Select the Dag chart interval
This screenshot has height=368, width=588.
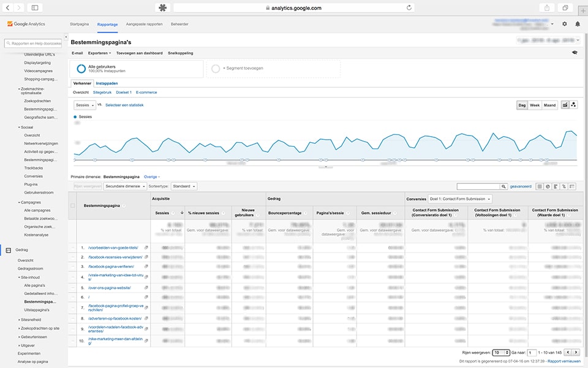pyautogui.click(x=522, y=105)
